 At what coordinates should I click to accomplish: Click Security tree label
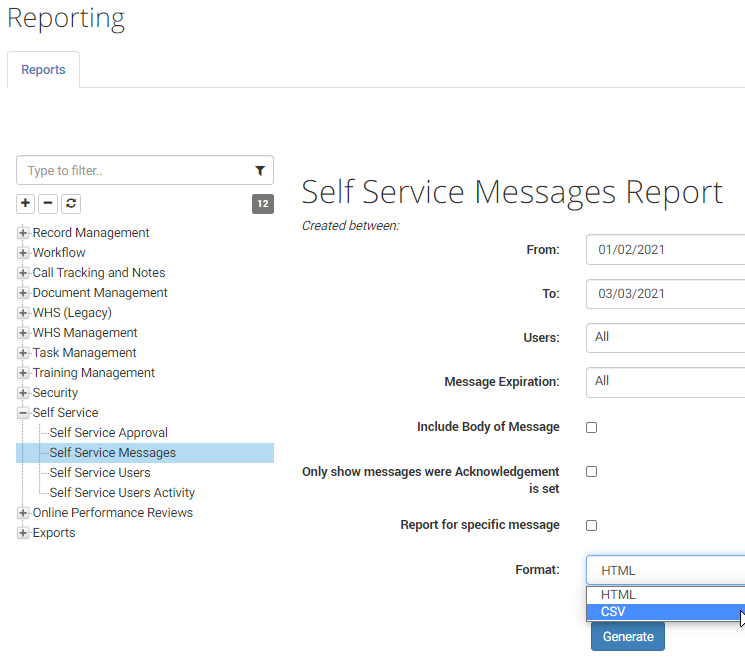tap(55, 393)
